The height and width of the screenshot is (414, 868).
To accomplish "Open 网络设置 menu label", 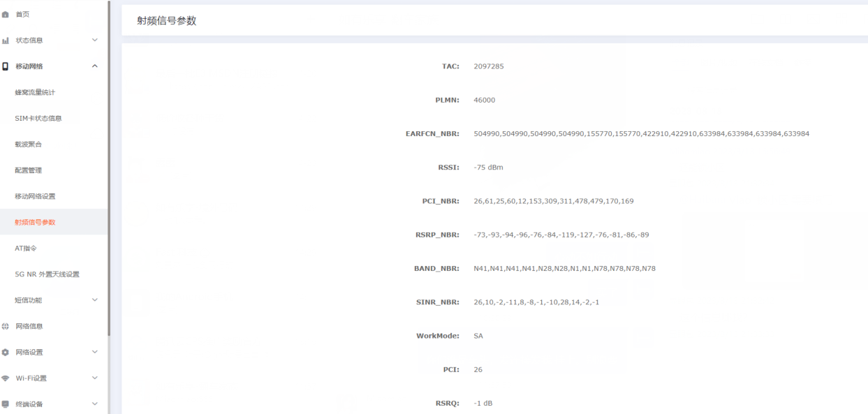I will tap(29, 353).
